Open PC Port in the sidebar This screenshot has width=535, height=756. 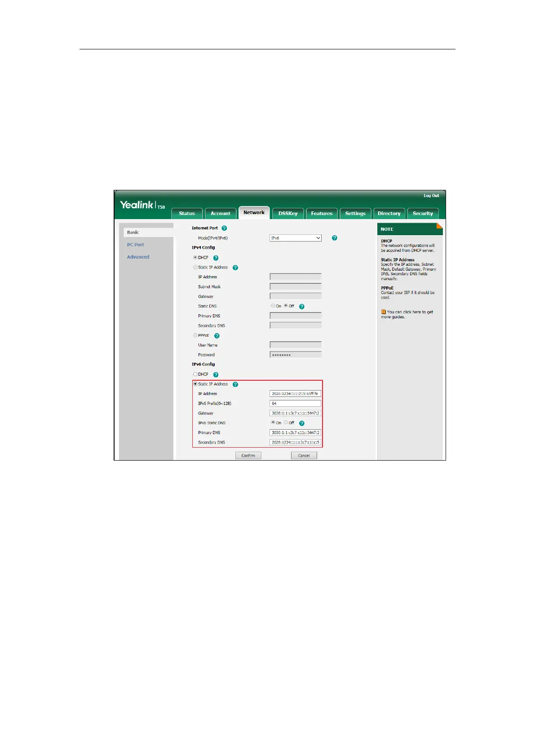point(136,245)
